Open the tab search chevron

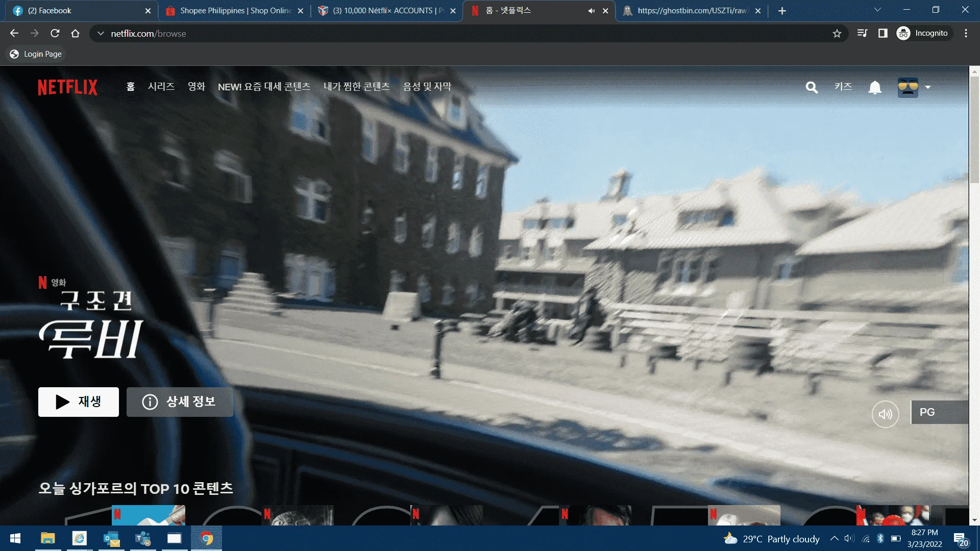(877, 10)
